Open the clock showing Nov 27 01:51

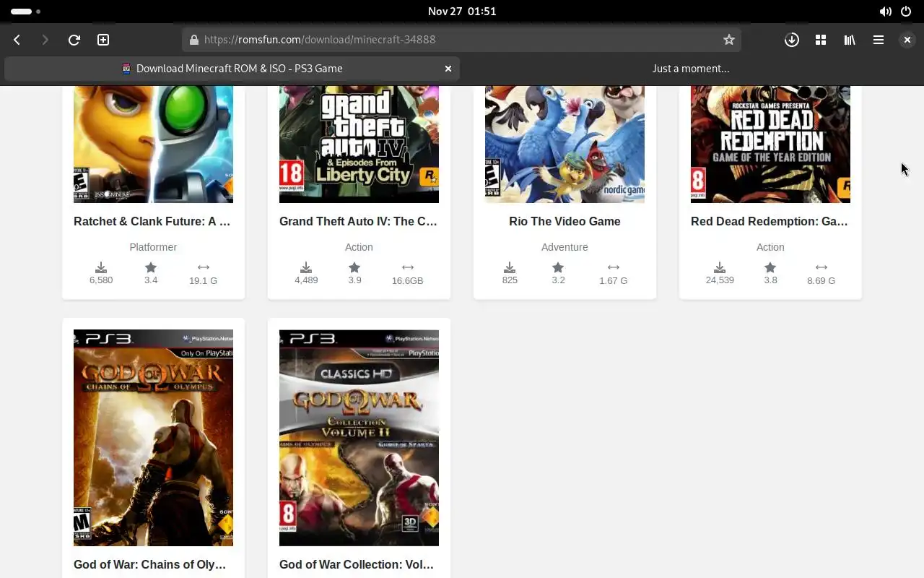[x=462, y=11]
